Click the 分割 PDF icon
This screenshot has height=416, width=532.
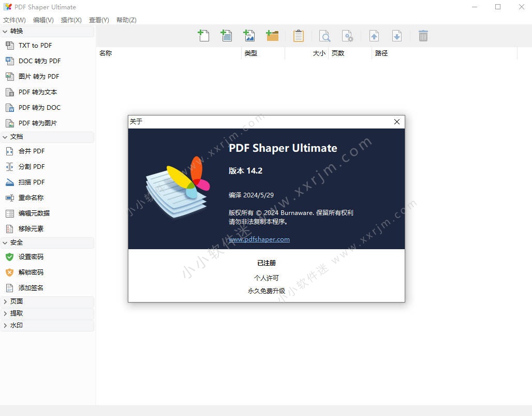[10, 166]
